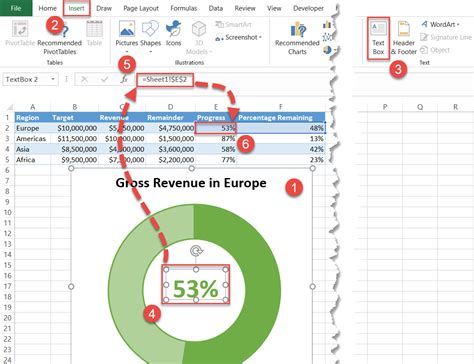Select the 53% text box in chart

click(196, 284)
